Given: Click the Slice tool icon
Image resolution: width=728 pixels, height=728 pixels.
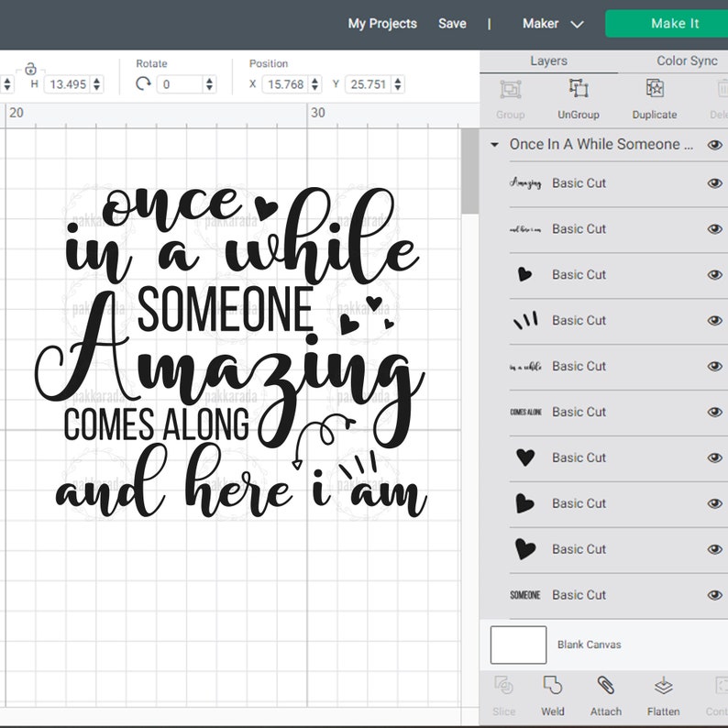Looking at the screenshot, I should (503, 685).
